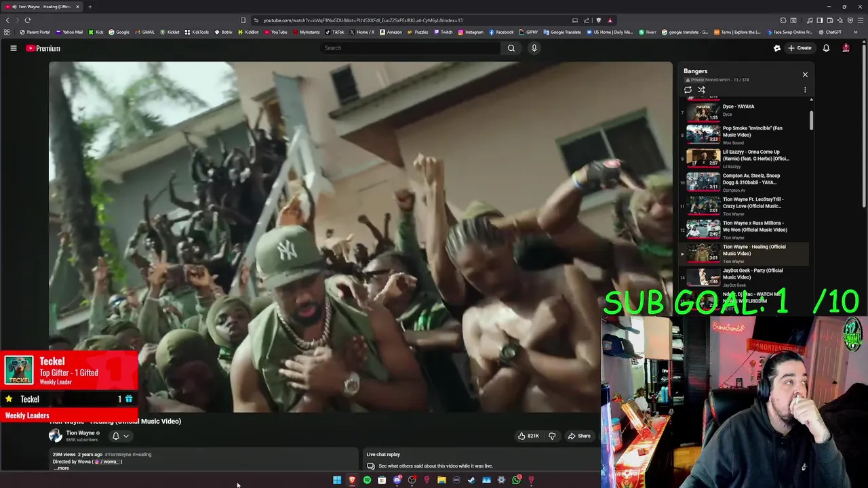Open the Twitch bookmark

(443, 32)
